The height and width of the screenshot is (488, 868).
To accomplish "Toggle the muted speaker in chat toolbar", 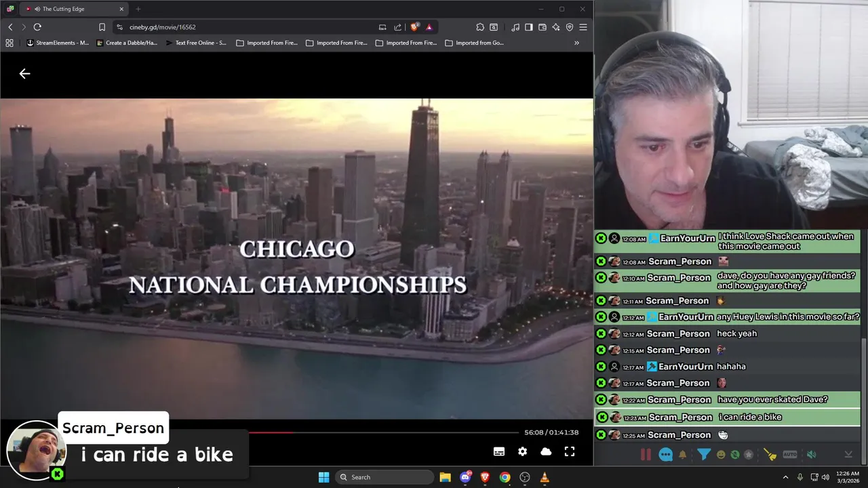I will (812, 455).
